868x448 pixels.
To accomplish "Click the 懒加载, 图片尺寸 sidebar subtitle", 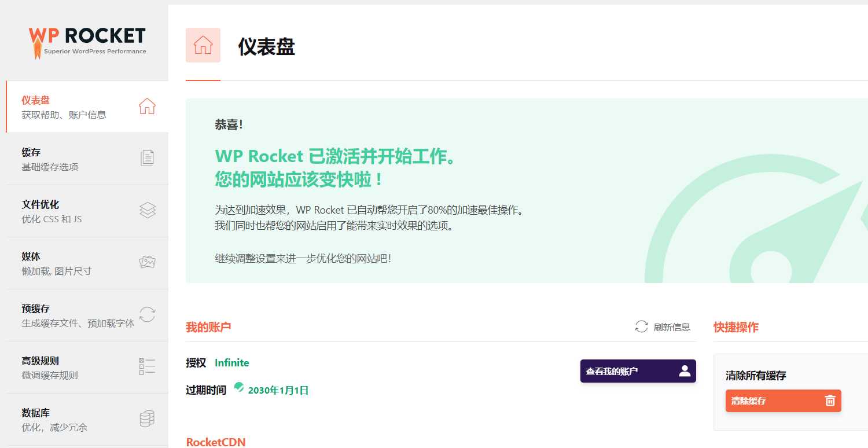I will coord(57,271).
